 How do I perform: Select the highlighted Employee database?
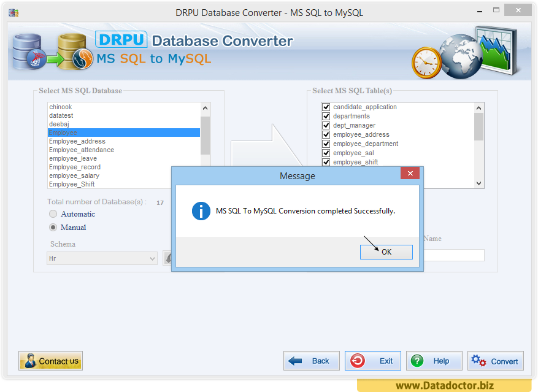[124, 133]
